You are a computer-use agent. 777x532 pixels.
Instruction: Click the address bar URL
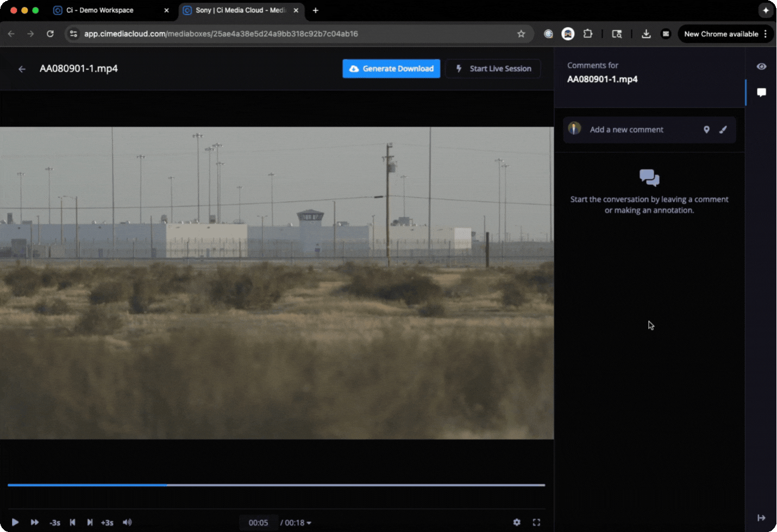(x=221, y=34)
